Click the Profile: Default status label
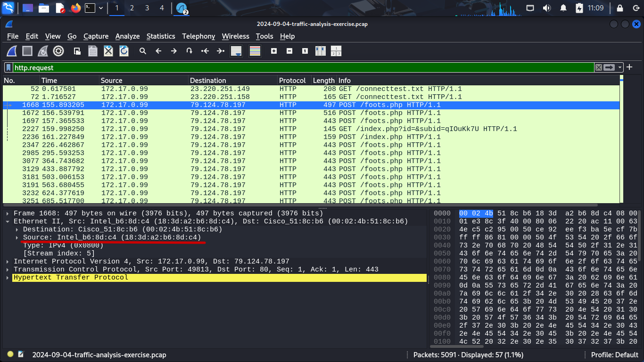Image resolution: width=644 pixels, height=362 pixels. (x=614, y=355)
